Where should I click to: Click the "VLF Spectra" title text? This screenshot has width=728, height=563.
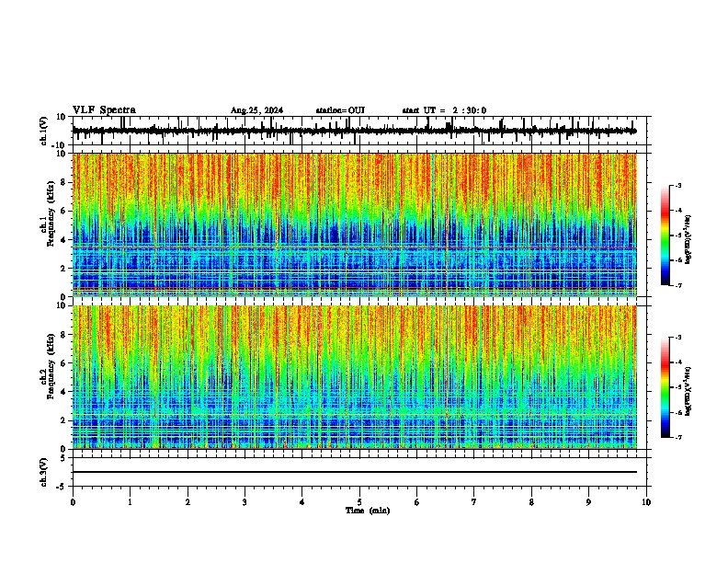click(x=104, y=109)
